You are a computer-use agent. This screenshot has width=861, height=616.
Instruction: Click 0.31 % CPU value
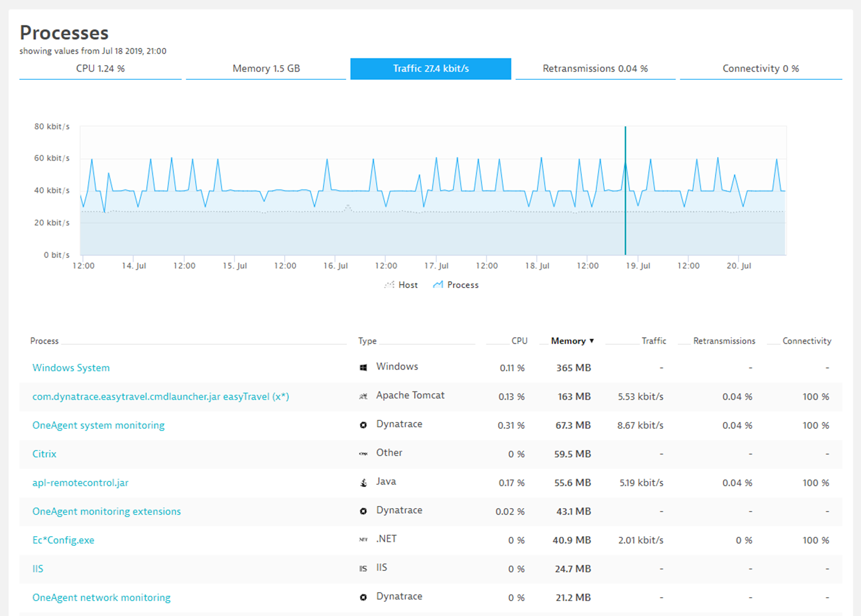[x=511, y=425]
